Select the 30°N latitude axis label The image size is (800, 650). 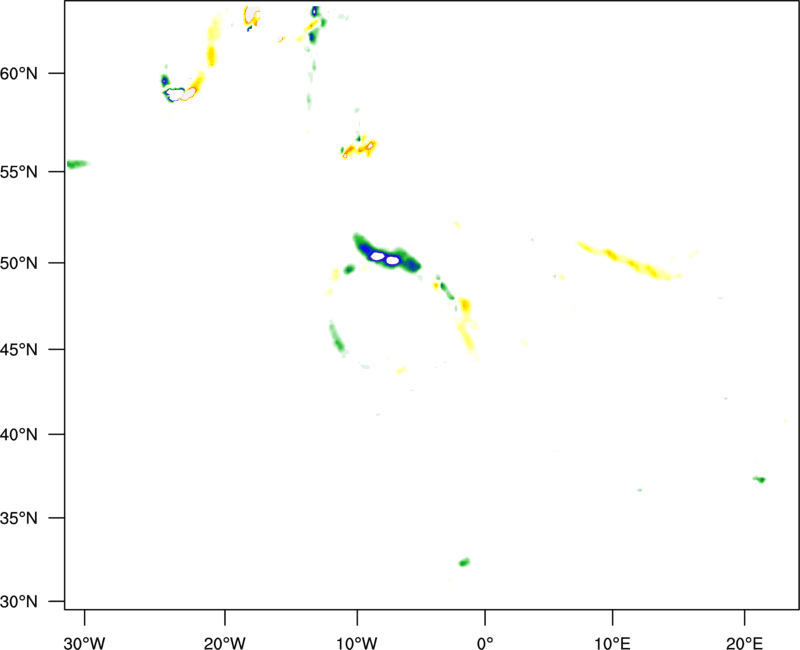[x=19, y=602]
